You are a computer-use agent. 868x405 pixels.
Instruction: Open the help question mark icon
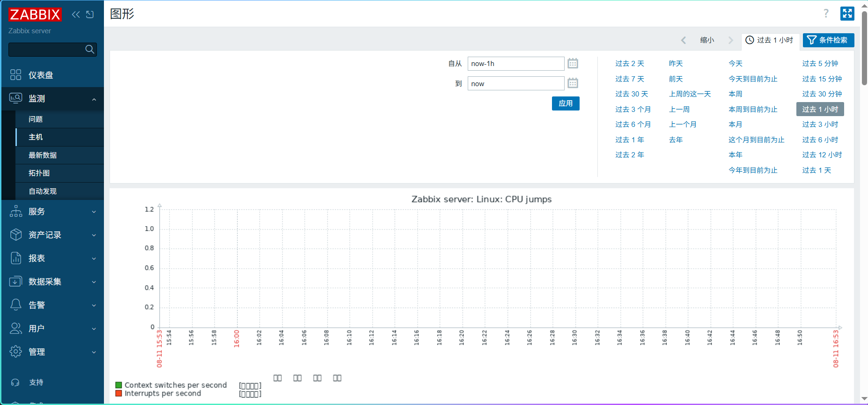coord(826,14)
